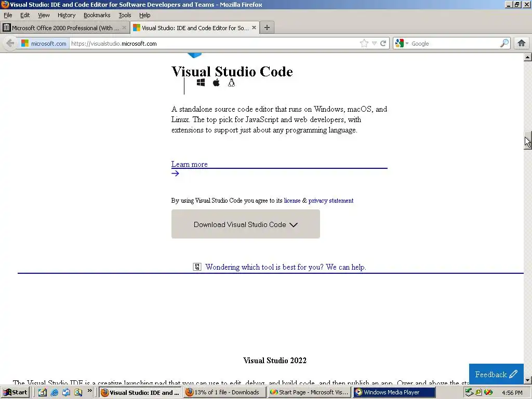Click the colorful butterfly system tray icon
Screen dimensions: 532x399
pos(488,392)
